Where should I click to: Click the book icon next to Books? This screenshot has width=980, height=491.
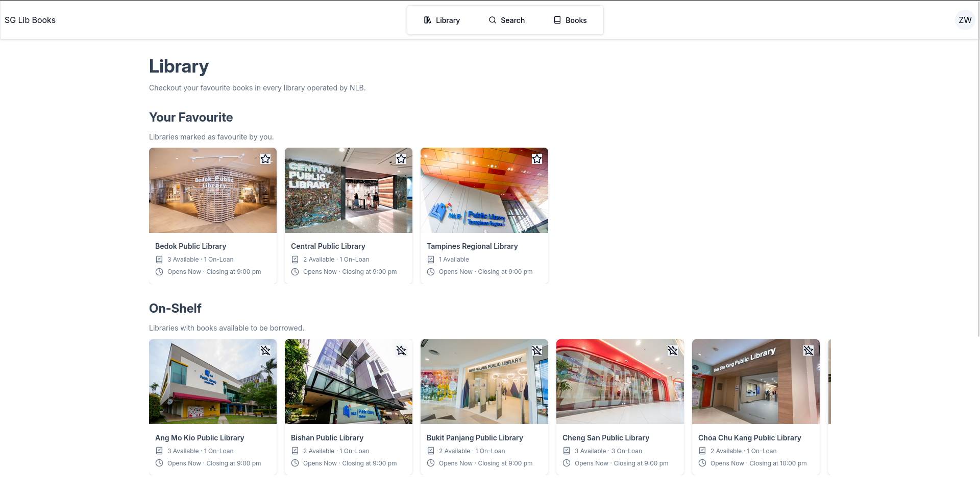[557, 20]
